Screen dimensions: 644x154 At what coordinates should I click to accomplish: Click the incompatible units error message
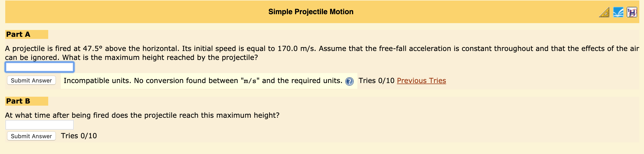pos(203,81)
